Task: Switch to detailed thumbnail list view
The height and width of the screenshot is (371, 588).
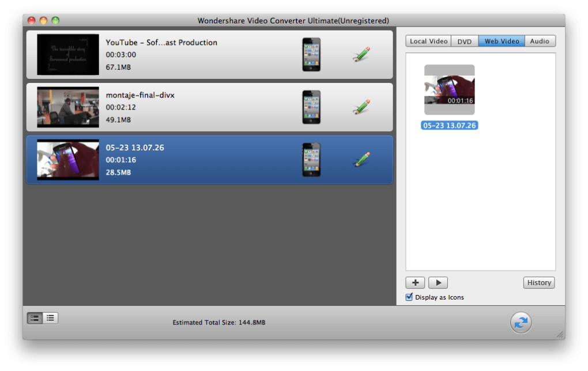Action: [35, 318]
